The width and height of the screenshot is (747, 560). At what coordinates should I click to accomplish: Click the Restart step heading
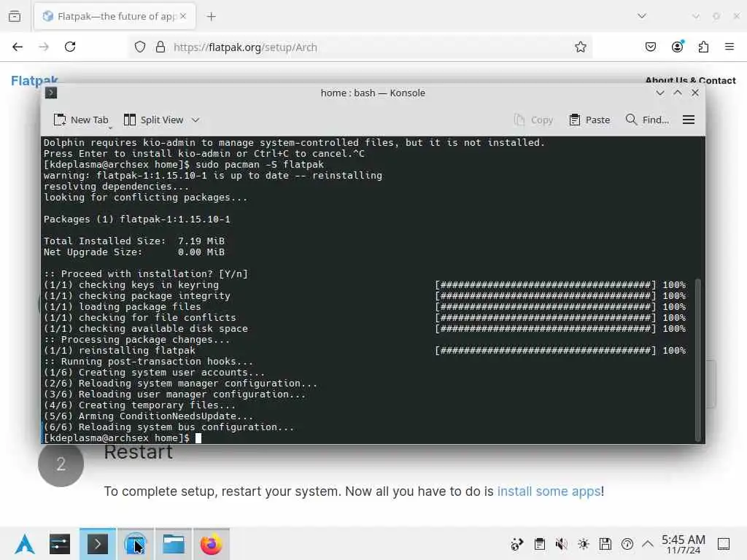[138, 452]
